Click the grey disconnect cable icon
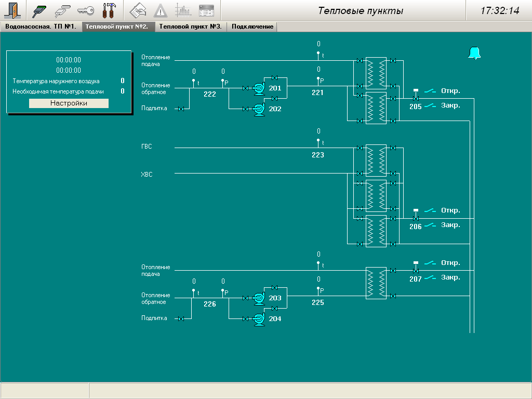This screenshot has width=532, height=399. pyautogui.click(x=62, y=10)
